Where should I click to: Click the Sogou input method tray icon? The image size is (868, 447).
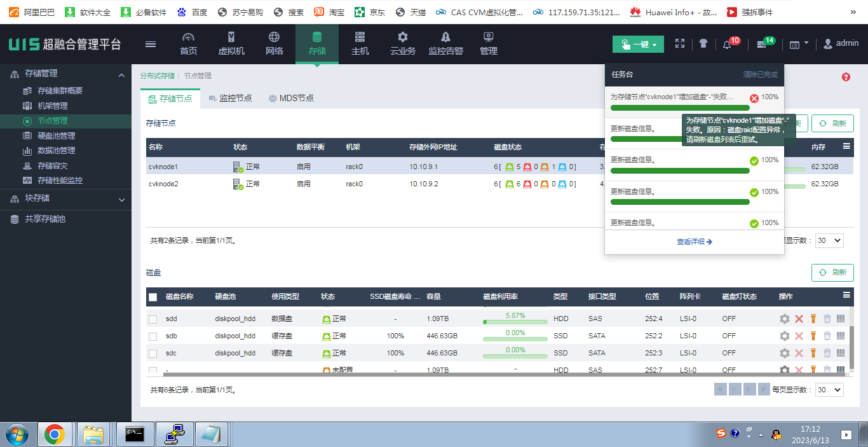point(721,434)
